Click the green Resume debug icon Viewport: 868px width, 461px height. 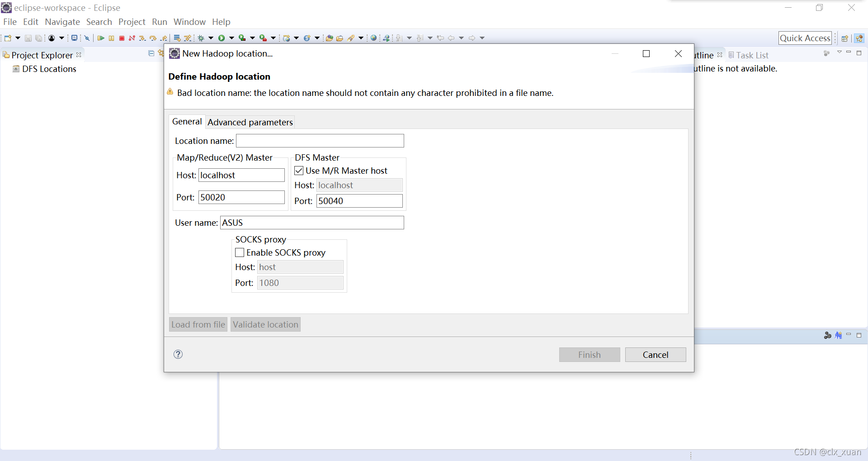click(x=101, y=38)
